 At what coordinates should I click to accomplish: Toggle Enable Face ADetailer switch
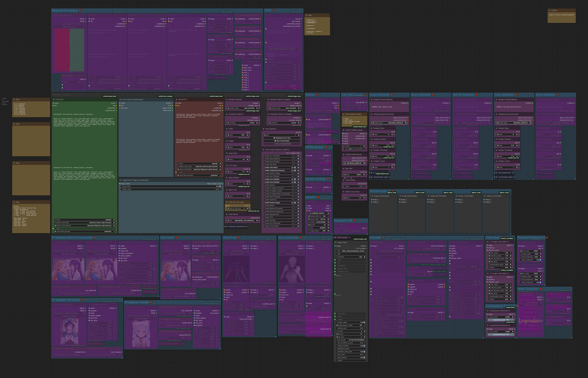coord(295,179)
